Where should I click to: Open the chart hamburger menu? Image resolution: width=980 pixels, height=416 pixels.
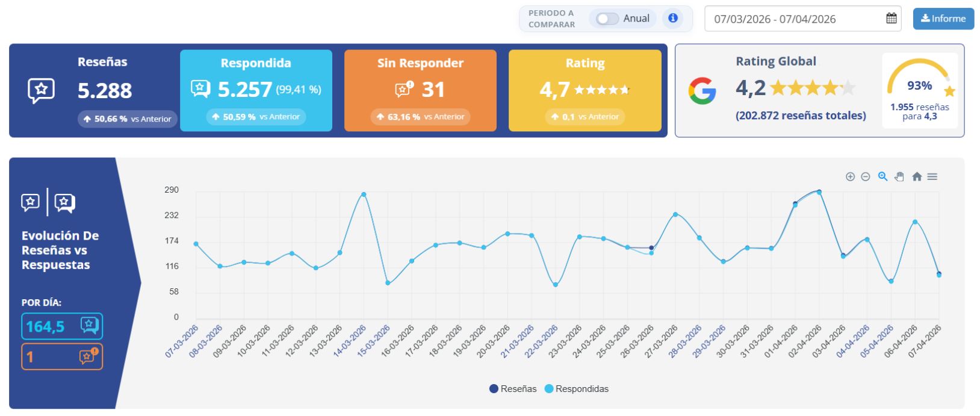932,176
